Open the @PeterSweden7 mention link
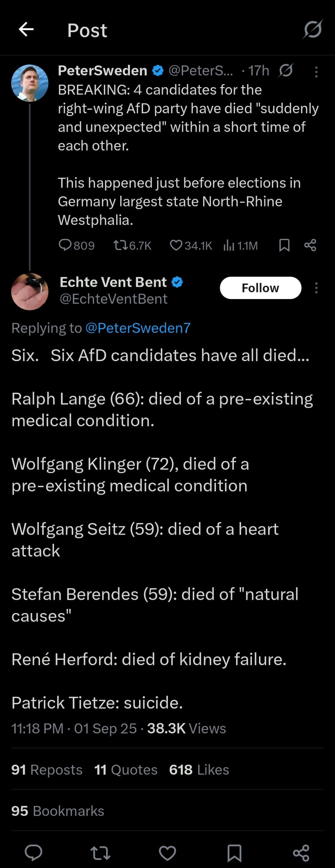 click(138, 328)
